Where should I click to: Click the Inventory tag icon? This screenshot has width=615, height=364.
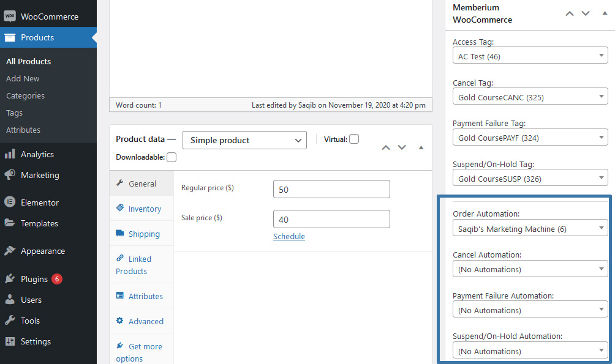tap(120, 207)
